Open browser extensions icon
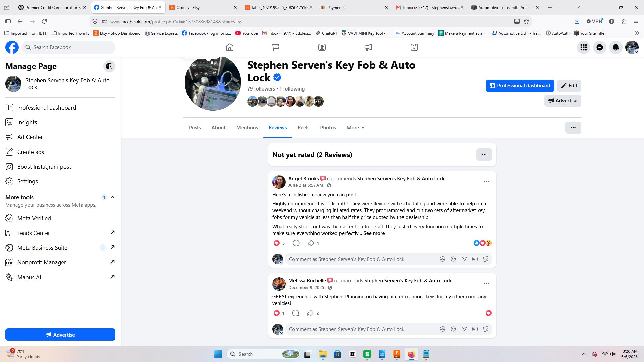The height and width of the screenshot is (362, 644). 624,21
